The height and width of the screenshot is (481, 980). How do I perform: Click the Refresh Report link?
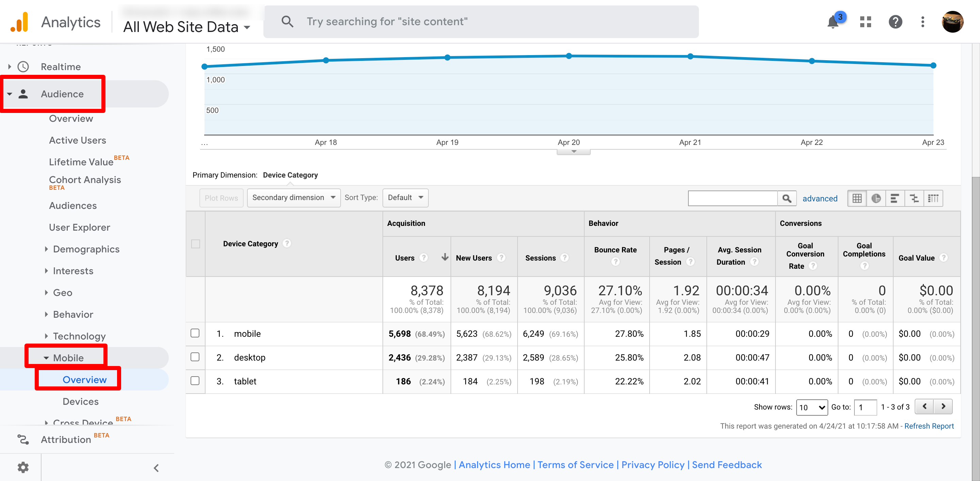pyautogui.click(x=929, y=426)
